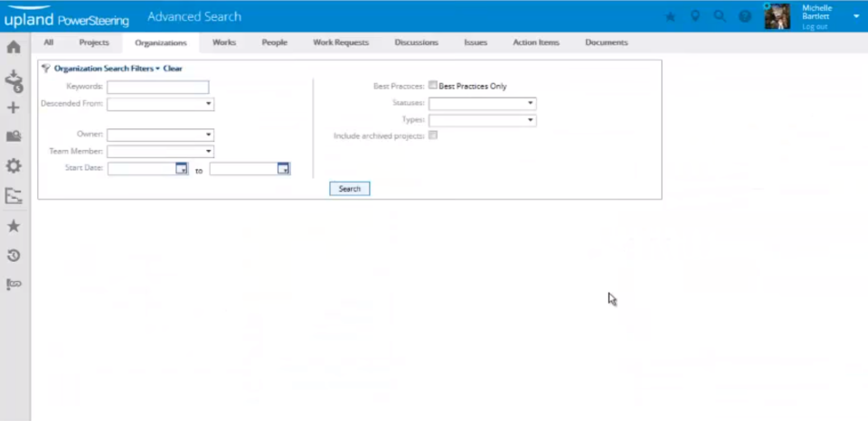Open the Add (plus) sidebar menu
The width and height of the screenshot is (868, 421).
(x=14, y=108)
